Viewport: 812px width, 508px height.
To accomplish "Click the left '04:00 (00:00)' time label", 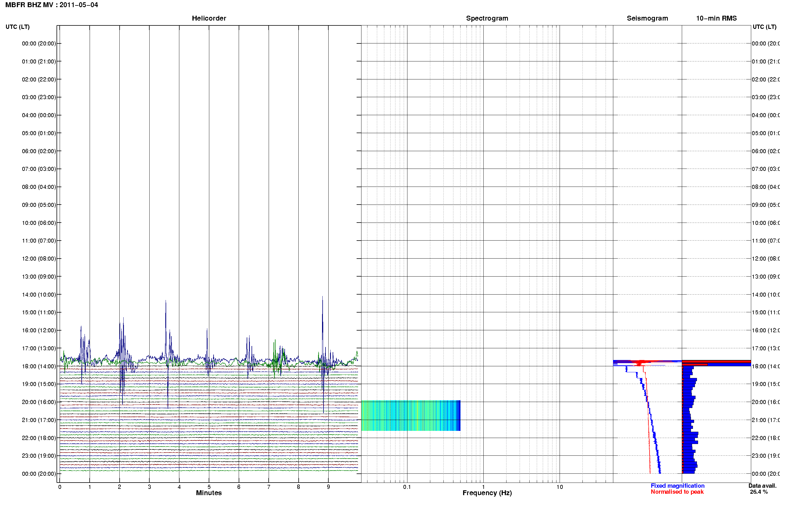I will (39, 115).
